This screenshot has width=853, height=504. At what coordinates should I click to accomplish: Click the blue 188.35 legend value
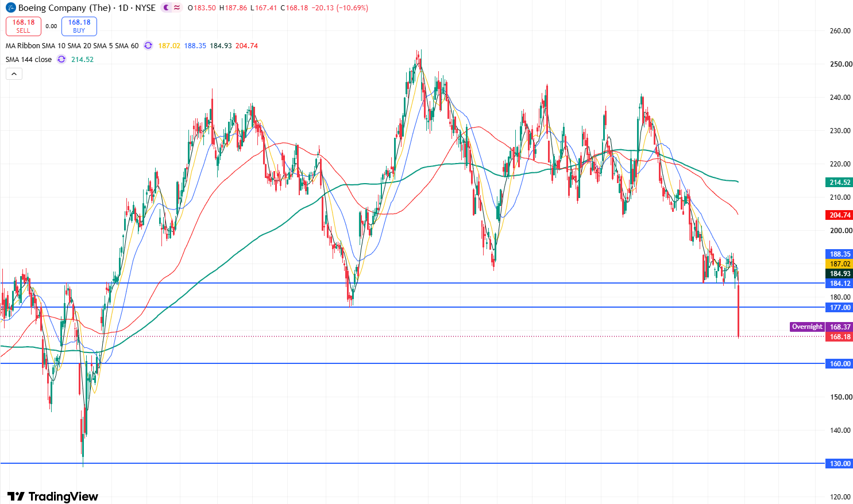tap(195, 46)
